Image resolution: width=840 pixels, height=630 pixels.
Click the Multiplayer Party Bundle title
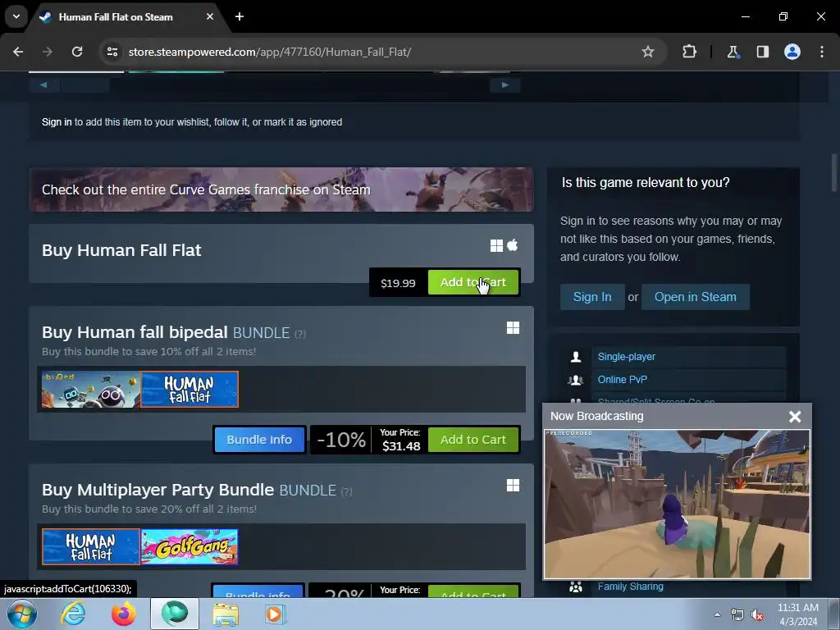pyautogui.click(x=157, y=490)
